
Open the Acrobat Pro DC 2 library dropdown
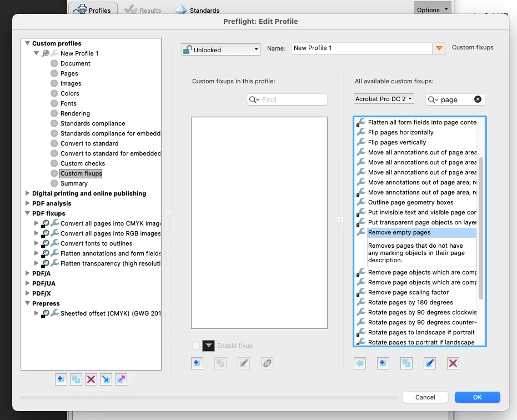[384, 99]
